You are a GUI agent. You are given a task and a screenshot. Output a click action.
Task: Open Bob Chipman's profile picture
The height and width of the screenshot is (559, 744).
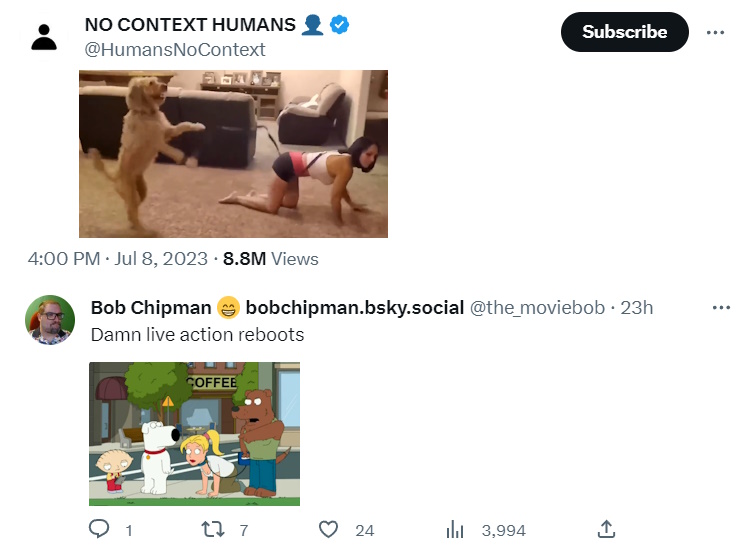coord(48,320)
